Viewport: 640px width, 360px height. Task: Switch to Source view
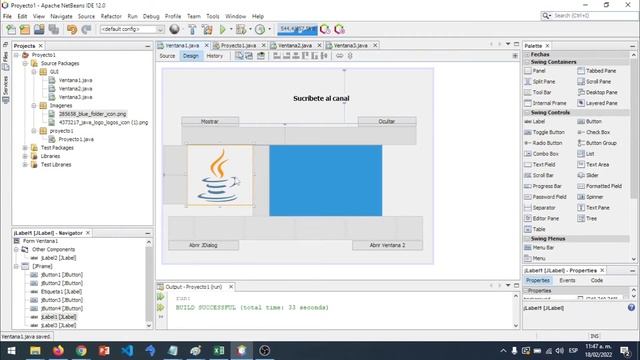point(167,56)
